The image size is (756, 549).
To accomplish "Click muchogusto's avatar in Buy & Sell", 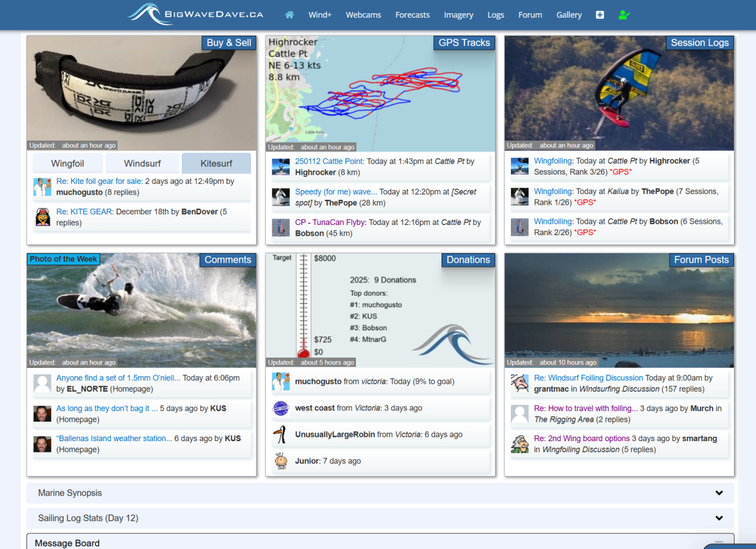I will 43,187.
